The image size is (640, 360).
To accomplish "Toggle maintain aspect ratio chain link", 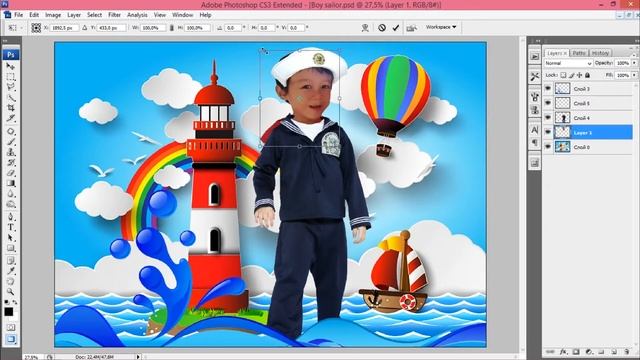I will point(171,28).
